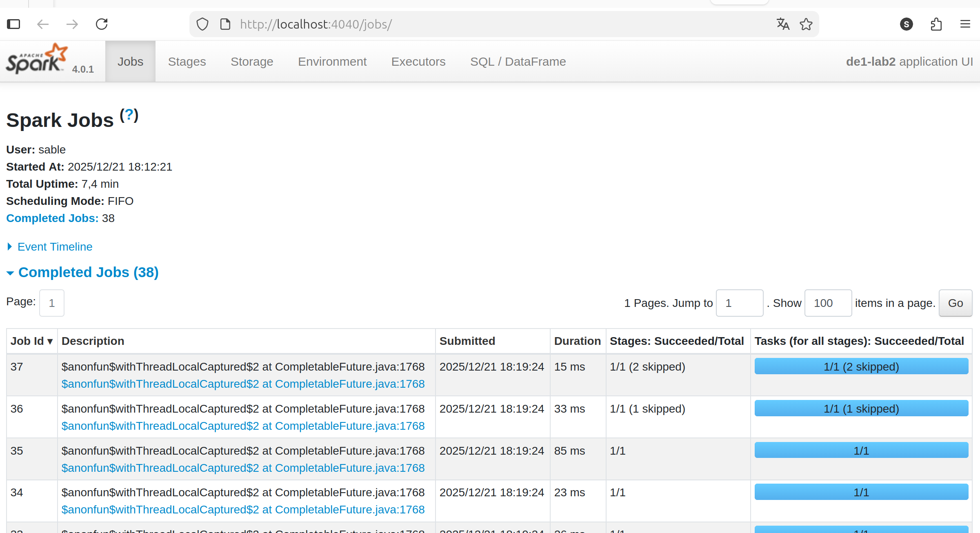Expand the Event Timeline
980x533 pixels.
[54, 247]
